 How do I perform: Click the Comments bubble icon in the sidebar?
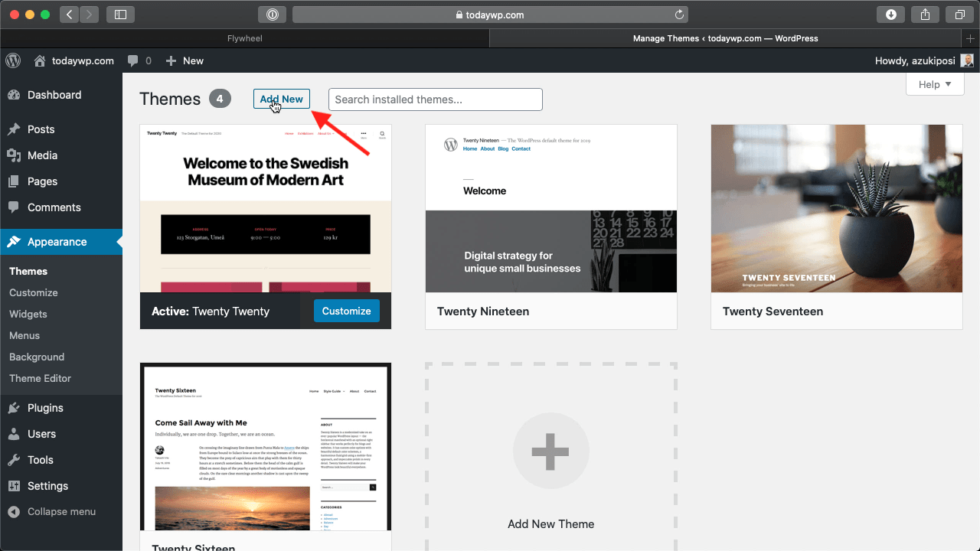(14, 207)
